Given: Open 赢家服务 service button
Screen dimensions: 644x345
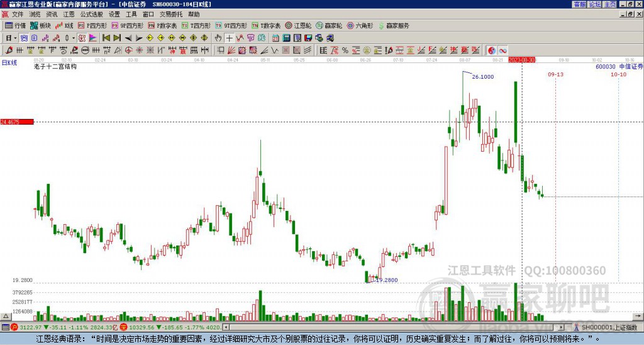Looking at the screenshot, I should pos(394,25).
